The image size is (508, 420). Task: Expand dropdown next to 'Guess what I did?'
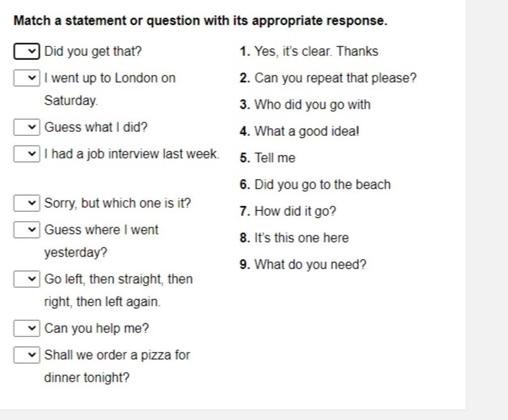[27, 127]
